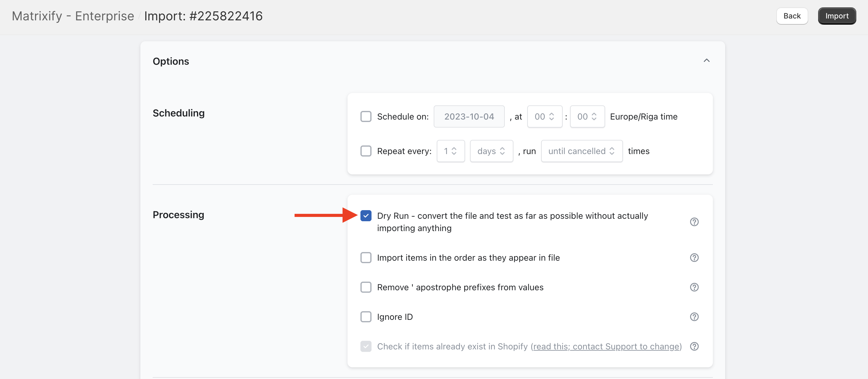The image size is (868, 379).
Task: Open the 'until cancelled' dropdown
Action: coord(581,151)
